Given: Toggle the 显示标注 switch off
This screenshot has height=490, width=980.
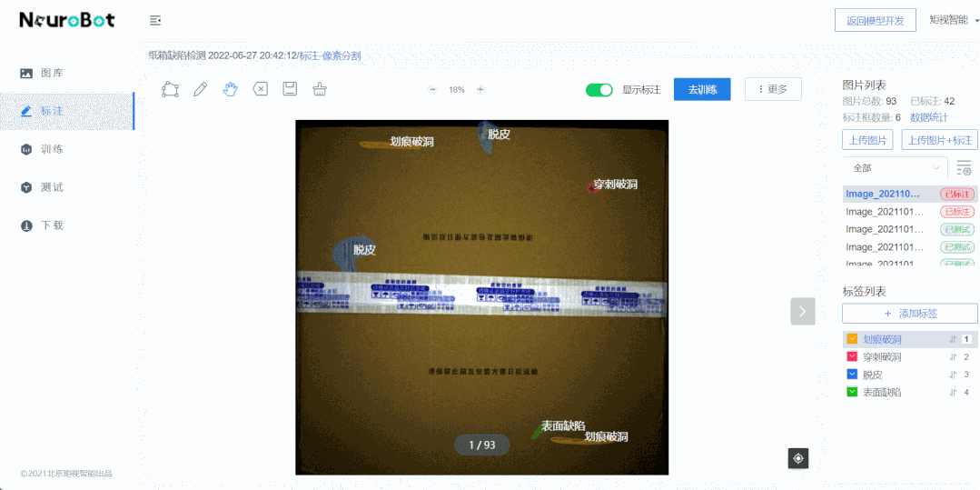Looking at the screenshot, I should coord(599,90).
